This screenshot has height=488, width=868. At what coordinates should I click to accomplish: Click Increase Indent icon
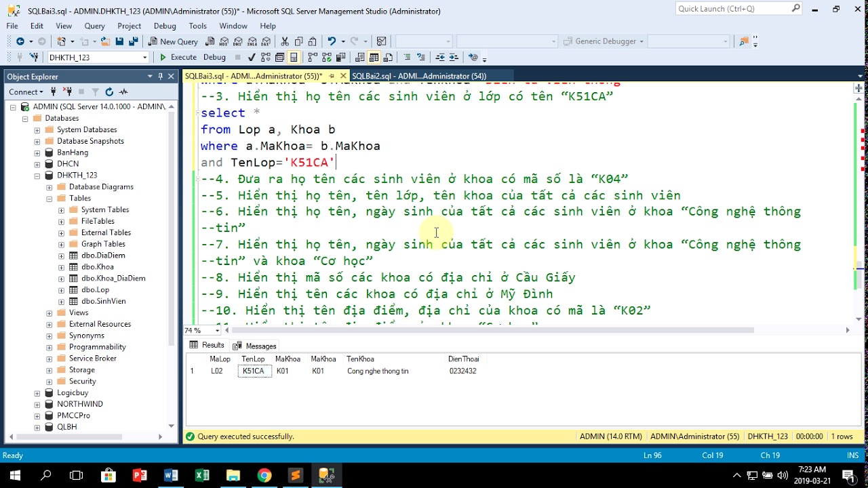tap(454, 58)
